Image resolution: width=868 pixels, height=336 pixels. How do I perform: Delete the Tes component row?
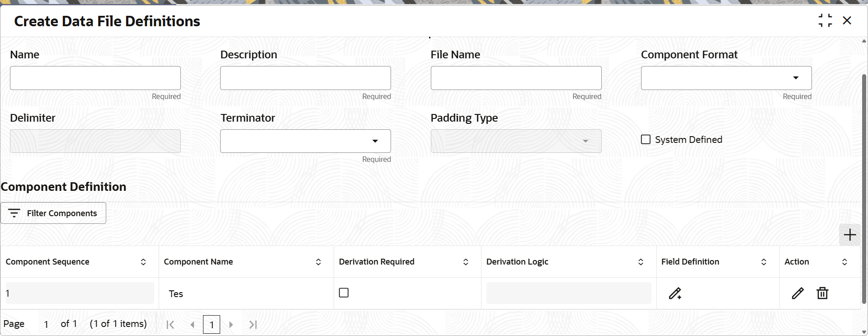(x=822, y=293)
